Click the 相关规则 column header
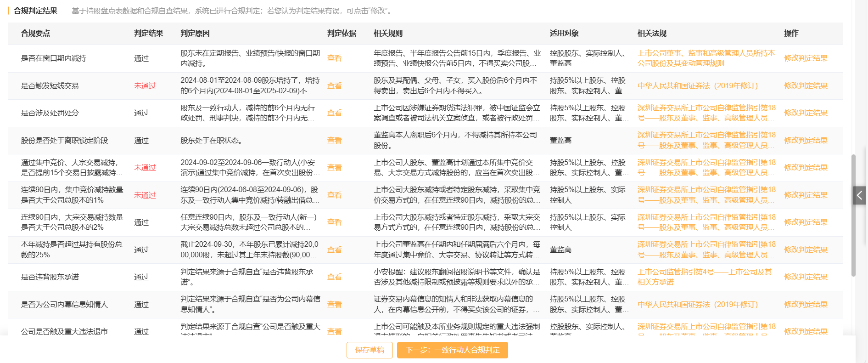The width and height of the screenshot is (868, 363). [388, 34]
